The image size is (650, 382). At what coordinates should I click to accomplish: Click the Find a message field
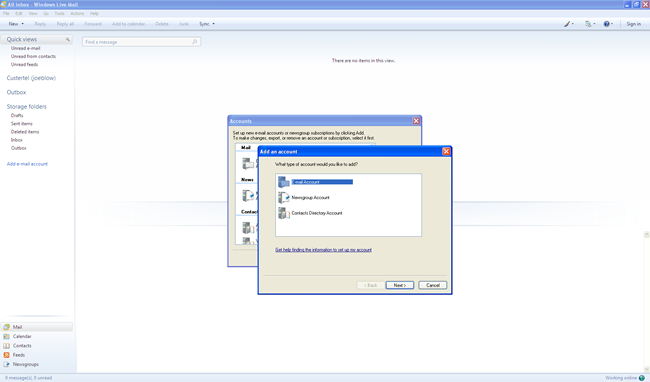[x=141, y=42]
